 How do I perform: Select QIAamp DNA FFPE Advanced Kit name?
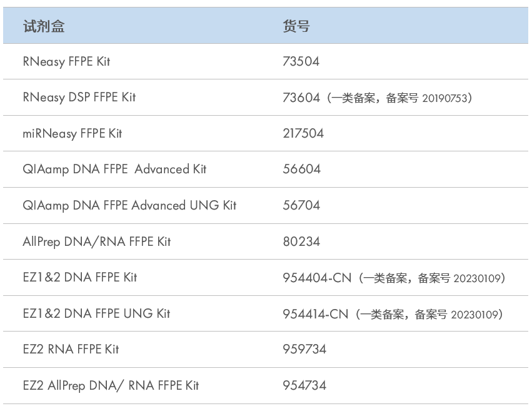(114, 169)
